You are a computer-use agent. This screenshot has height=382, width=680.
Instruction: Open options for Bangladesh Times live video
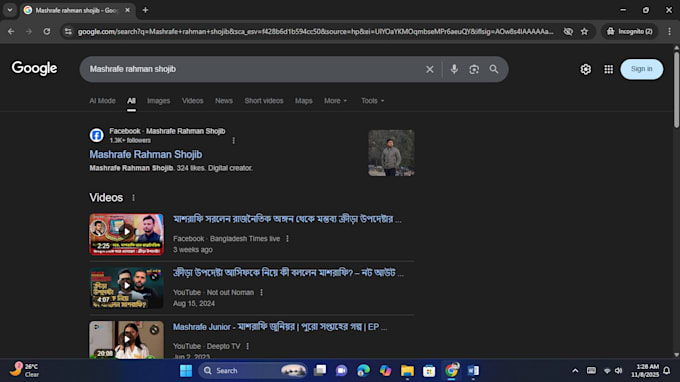(287, 238)
